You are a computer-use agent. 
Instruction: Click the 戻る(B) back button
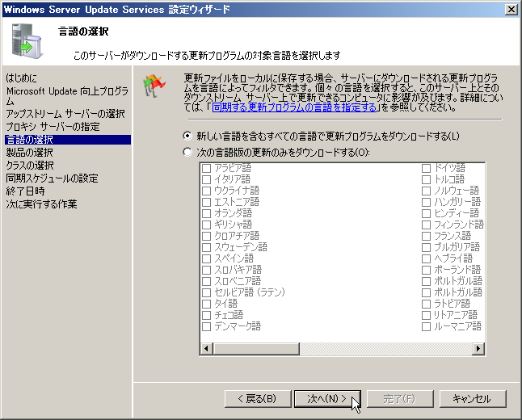point(258,399)
